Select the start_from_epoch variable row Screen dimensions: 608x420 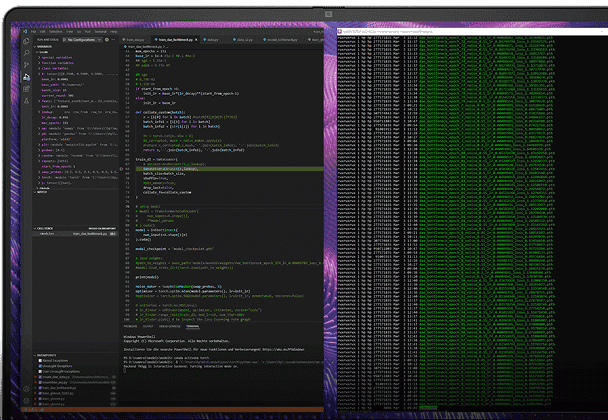click(x=78, y=166)
